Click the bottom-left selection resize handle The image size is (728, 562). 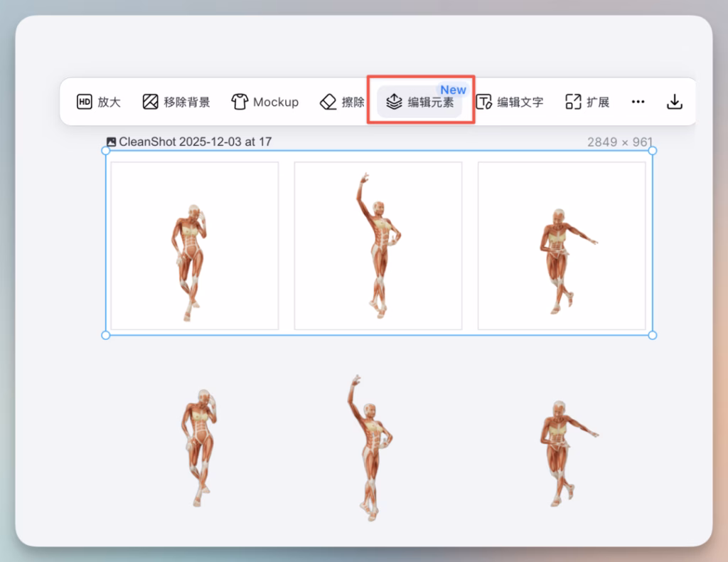tap(106, 335)
